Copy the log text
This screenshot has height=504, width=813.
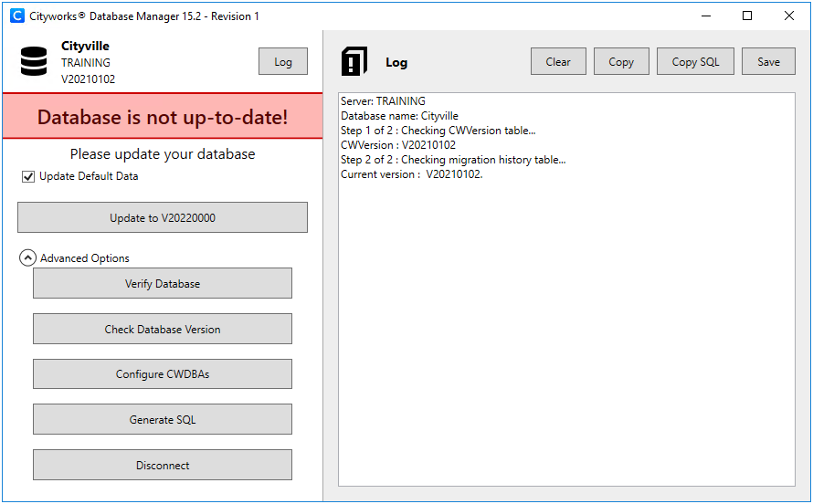(x=621, y=62)
